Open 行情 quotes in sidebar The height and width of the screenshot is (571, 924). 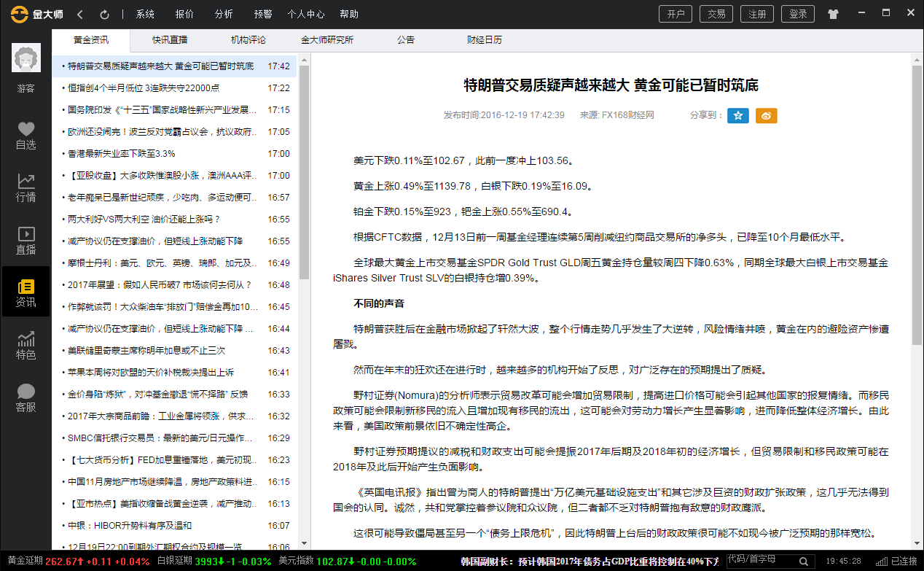point(26,188)
